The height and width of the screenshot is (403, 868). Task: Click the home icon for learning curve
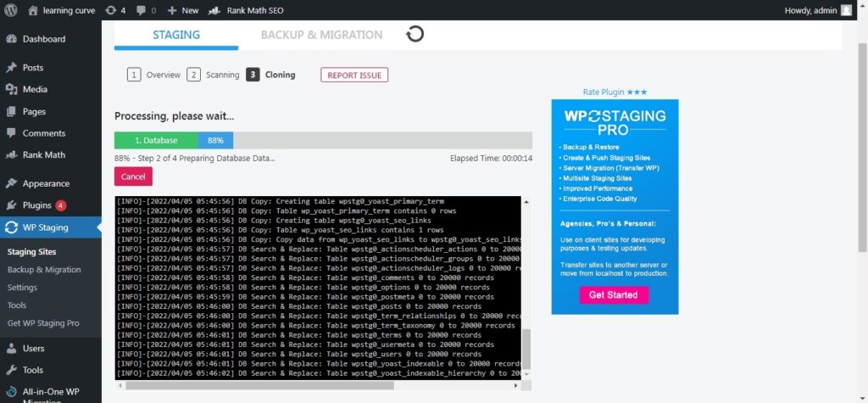click(x=33, y=10)
